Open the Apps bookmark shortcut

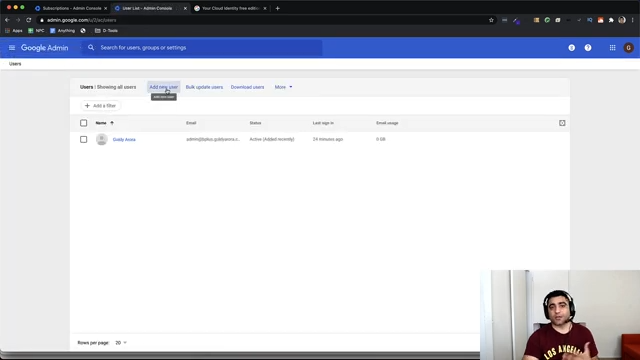point(14,31)
